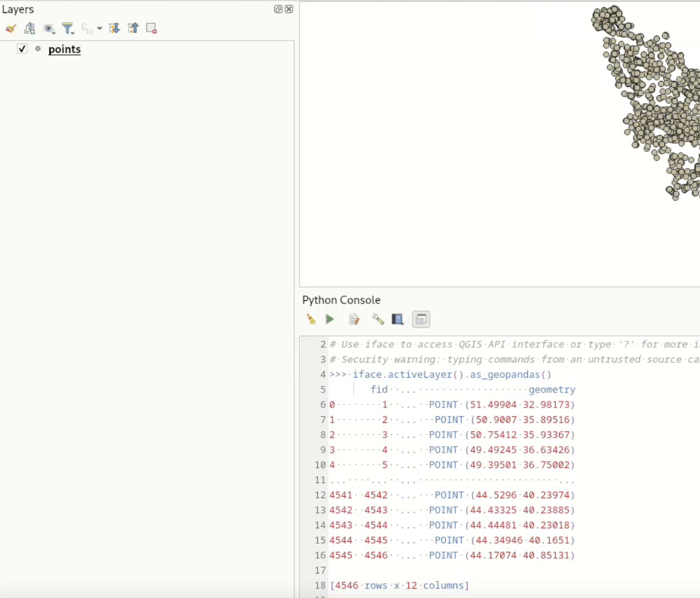Click the points layer symbol dot
Screen dimensions: 700x598
[x=38, y=49]
